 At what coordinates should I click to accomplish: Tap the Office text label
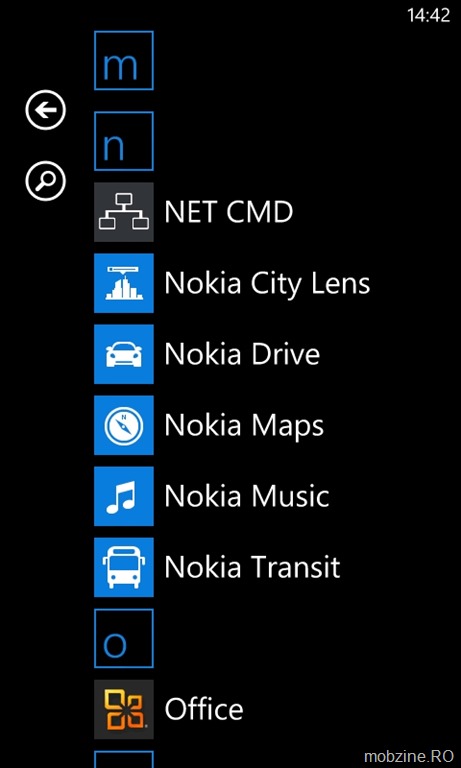tap(204, 709)
